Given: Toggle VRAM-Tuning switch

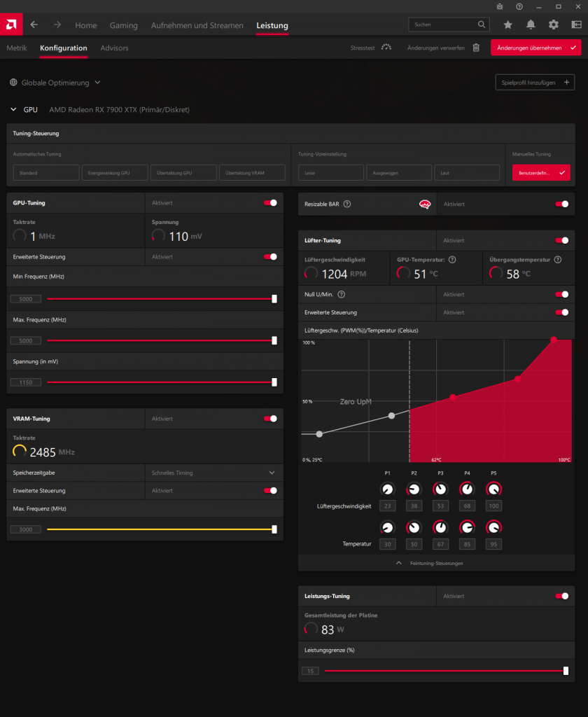Looking at the screenshot, I should [270, 419].
